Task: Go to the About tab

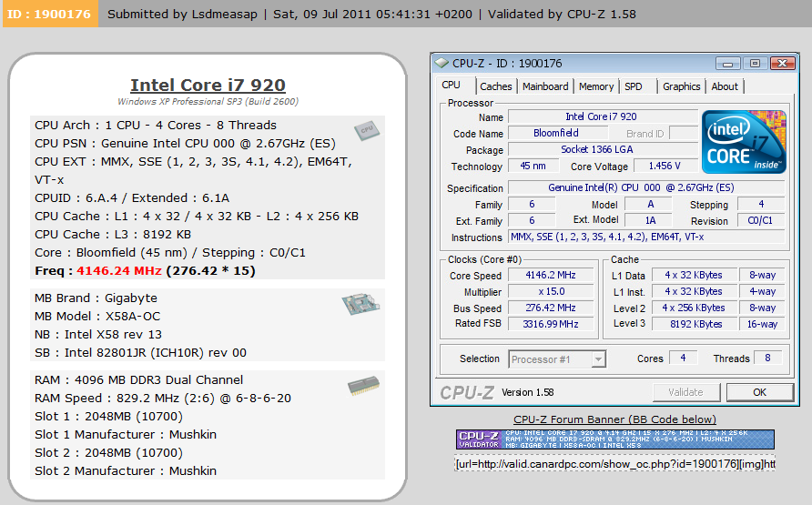Action: (725, 86)
